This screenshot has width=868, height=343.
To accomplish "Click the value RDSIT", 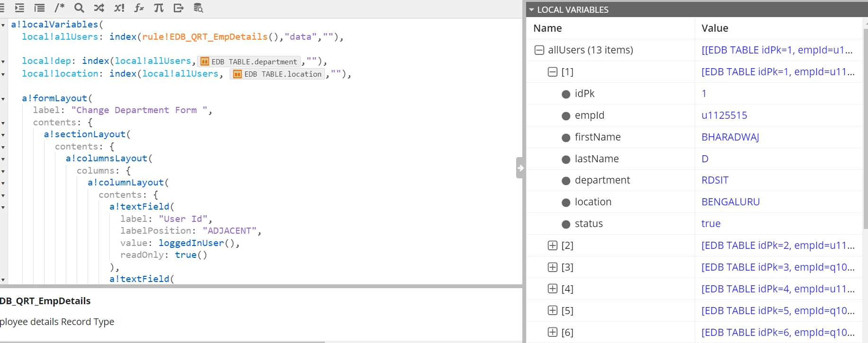I will coord(715,180).
